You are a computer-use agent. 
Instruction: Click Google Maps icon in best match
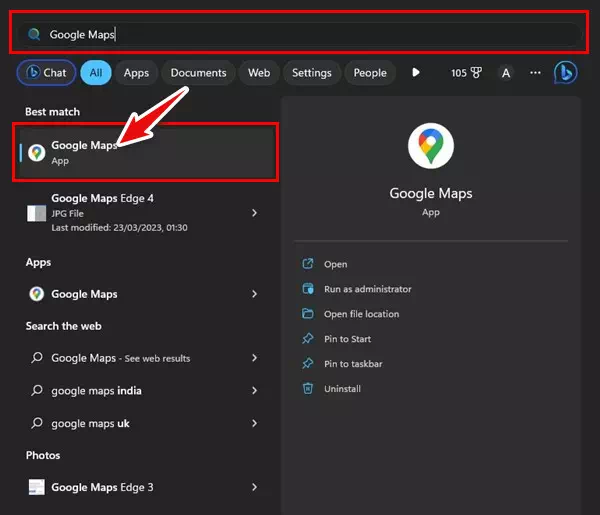[37, 153]
